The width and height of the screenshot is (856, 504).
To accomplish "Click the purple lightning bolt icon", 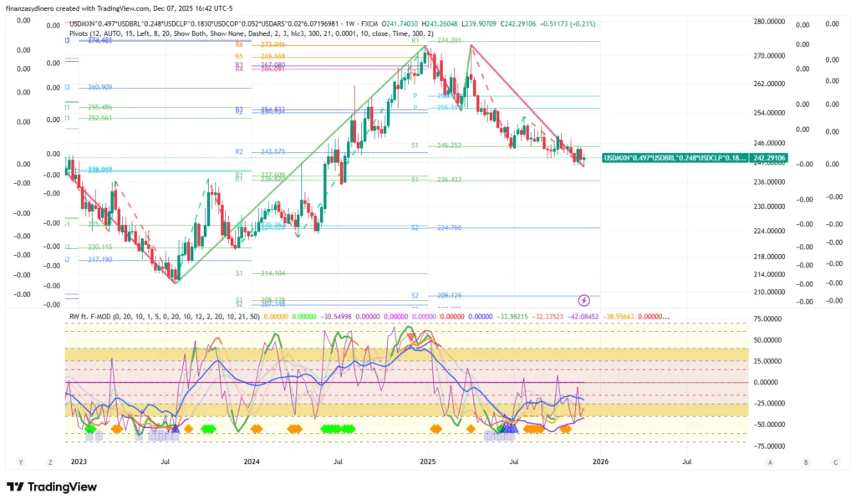I will click(584, 299).
